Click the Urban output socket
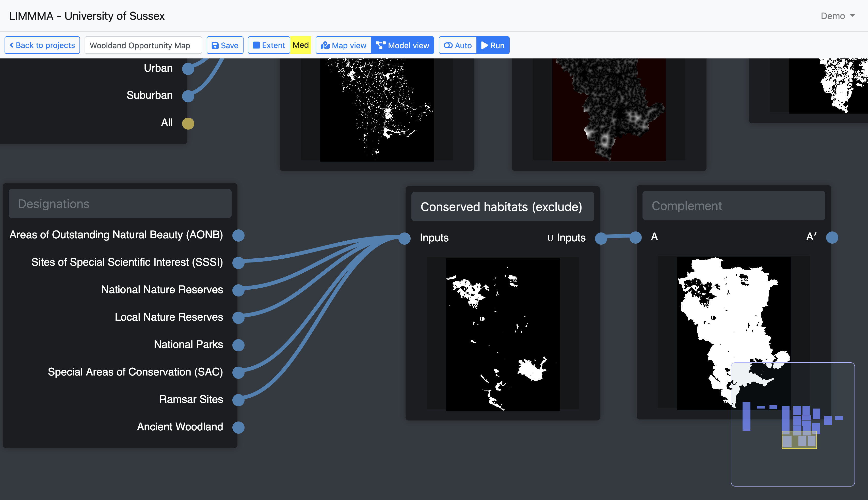 (x=188, y=69)
